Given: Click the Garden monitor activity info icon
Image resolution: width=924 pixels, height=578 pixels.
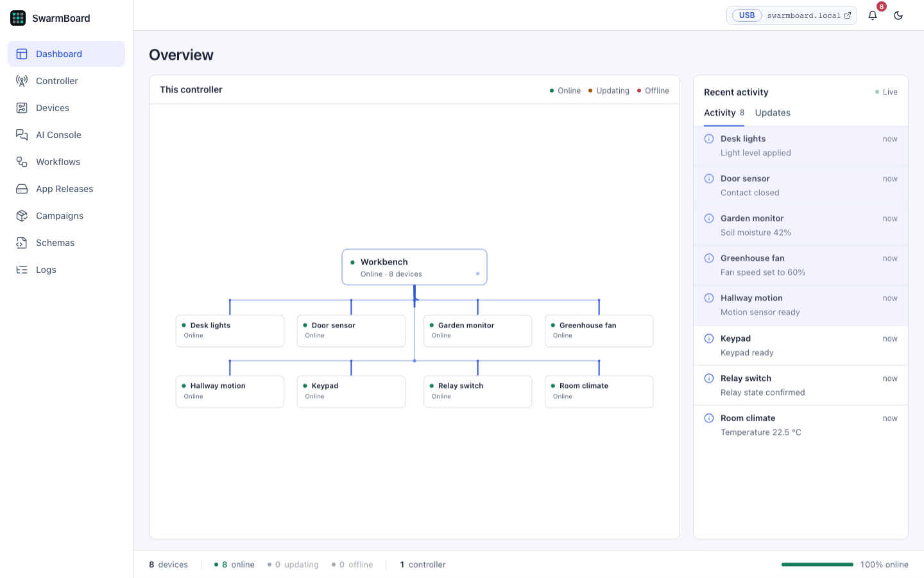Looking at the screenshot, I should tap(709, 218).
